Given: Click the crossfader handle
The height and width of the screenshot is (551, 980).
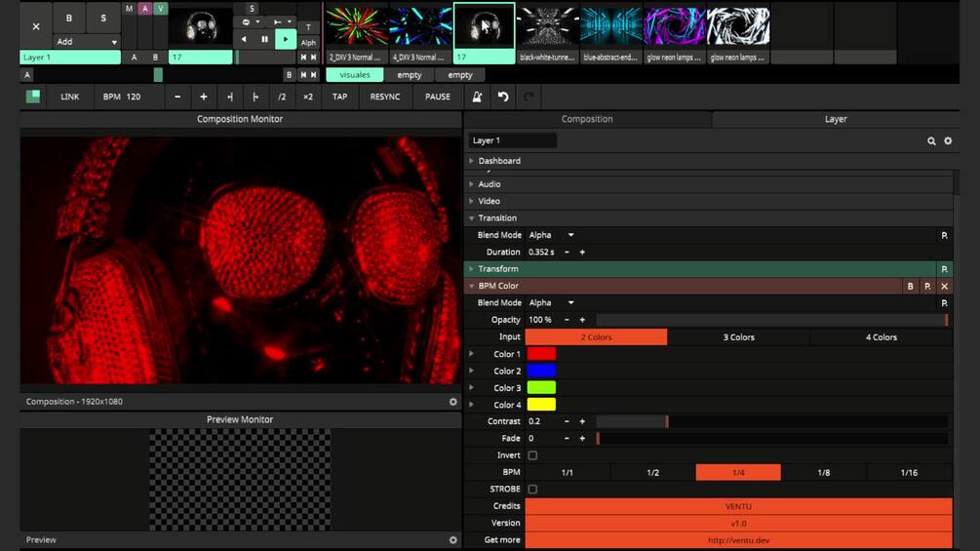Looking at the screenshot, I should 158,75.
